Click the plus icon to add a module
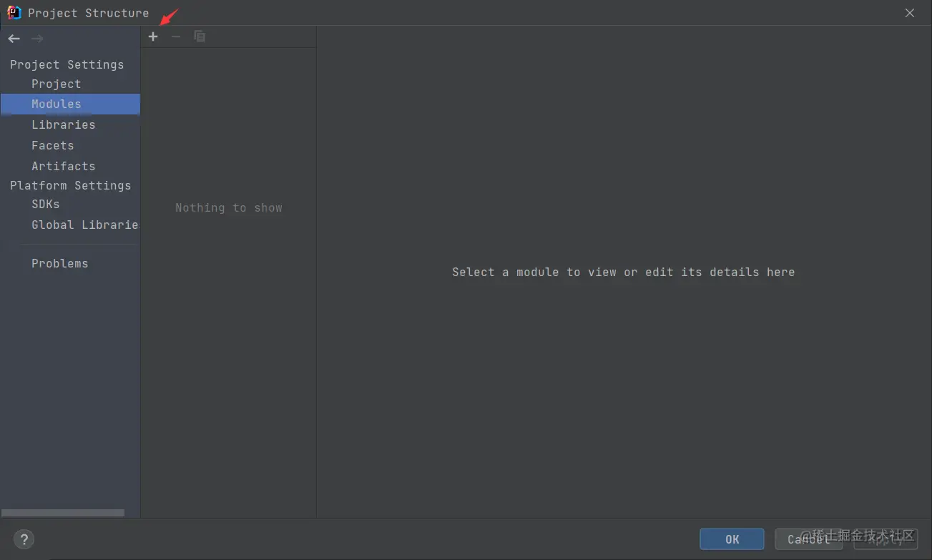932x560 pixels. tap(153, 36)
